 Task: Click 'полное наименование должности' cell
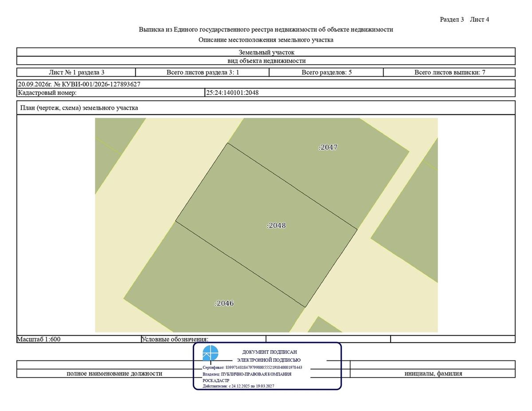tap(114, 373)
